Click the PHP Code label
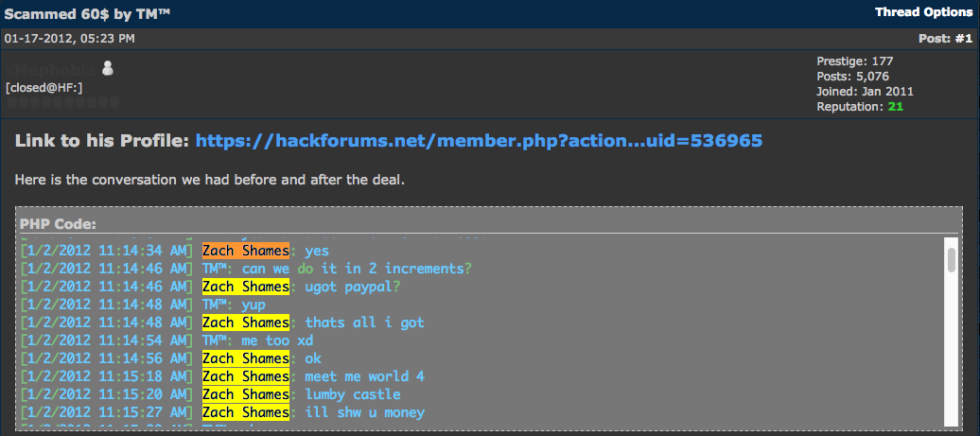 tap(59, 224)
